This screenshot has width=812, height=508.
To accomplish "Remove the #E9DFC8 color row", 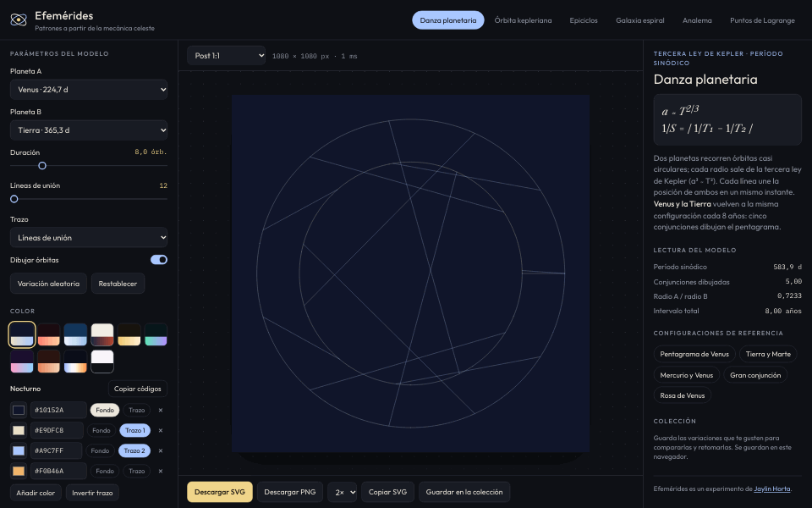I will (161, 430).
